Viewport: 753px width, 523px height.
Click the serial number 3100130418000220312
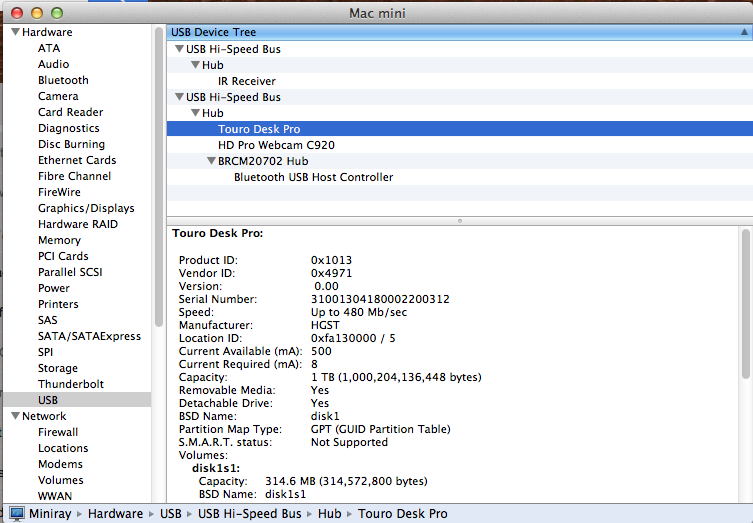[x=380, y=299]
